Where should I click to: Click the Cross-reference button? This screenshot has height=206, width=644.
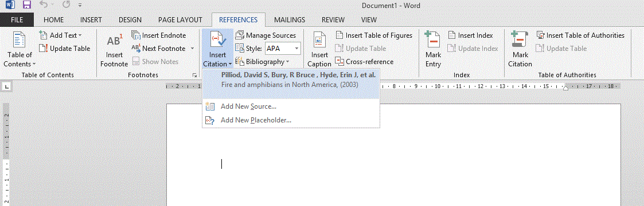(x=364, y=62)
